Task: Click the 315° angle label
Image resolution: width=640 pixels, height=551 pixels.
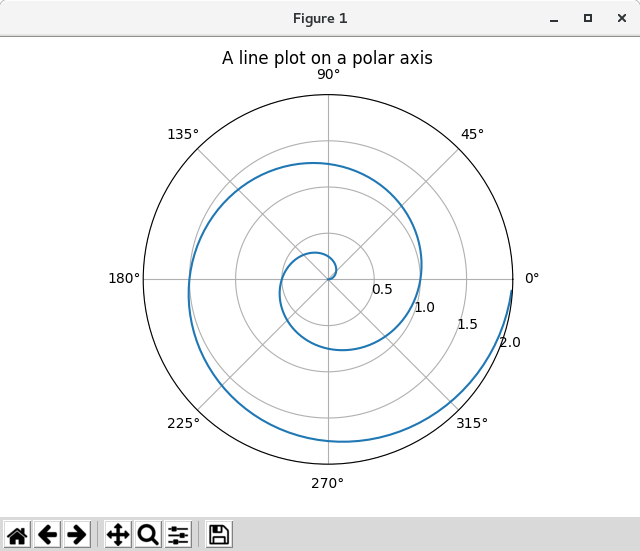Action: [x=472, y=423]
